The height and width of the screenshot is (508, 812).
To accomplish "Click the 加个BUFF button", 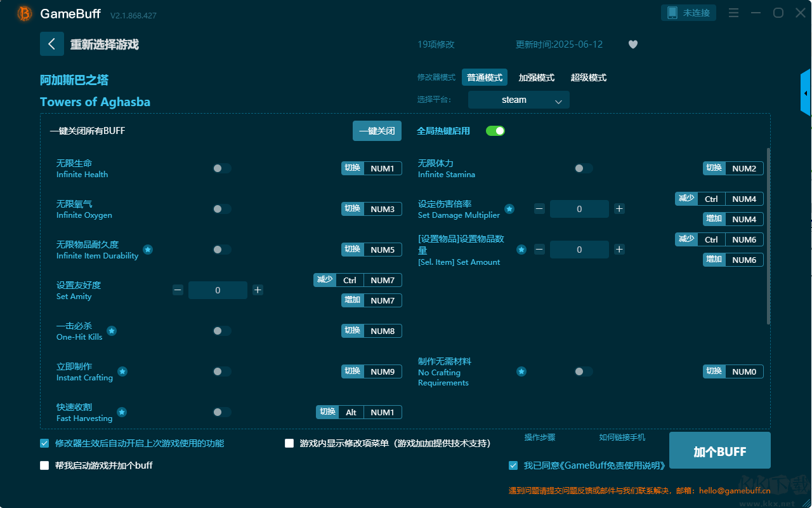I will (x=720, y=451).
